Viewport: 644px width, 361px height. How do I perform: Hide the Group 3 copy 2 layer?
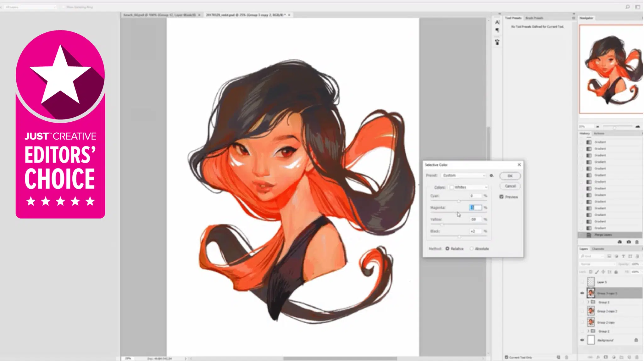coord(582,293)
